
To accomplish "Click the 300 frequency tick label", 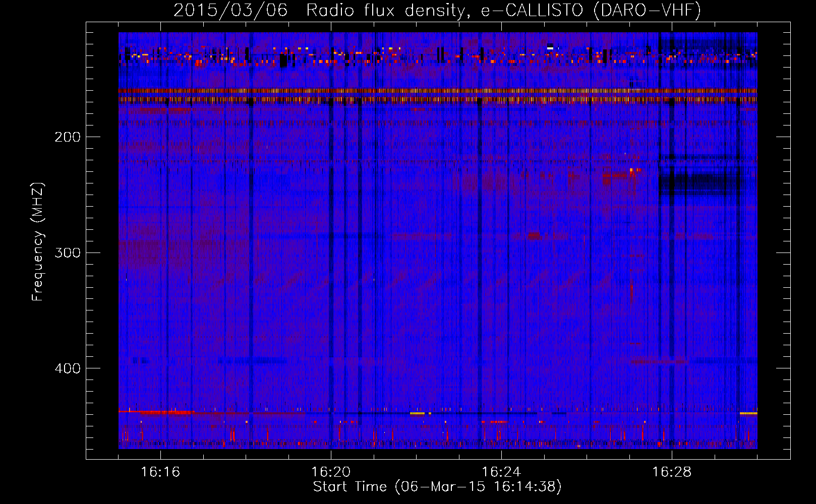I will click(68, 253).
